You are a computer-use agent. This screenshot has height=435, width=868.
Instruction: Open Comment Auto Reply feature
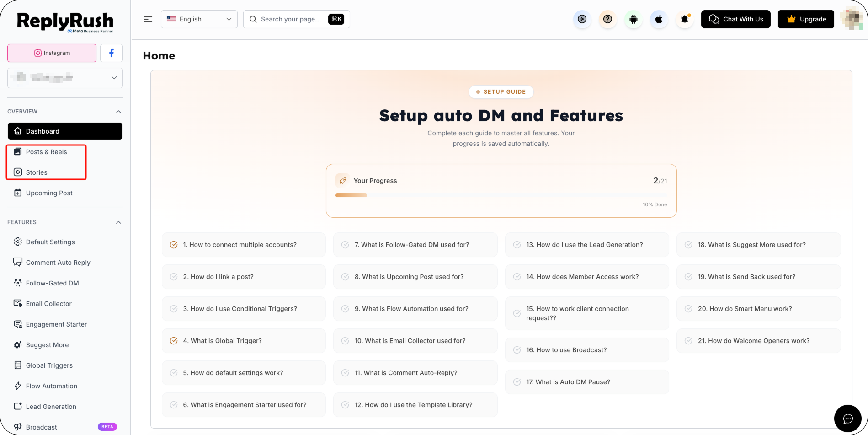(65, 262)
